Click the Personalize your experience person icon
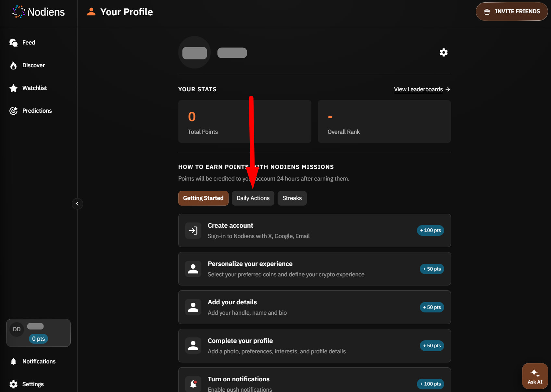The image size is (551, 392). (193, 269)
